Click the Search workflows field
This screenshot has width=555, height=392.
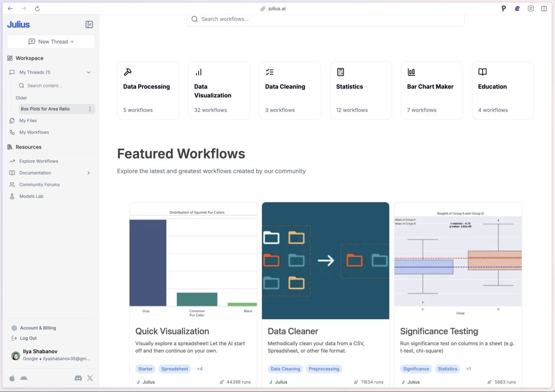coord(325,19)
